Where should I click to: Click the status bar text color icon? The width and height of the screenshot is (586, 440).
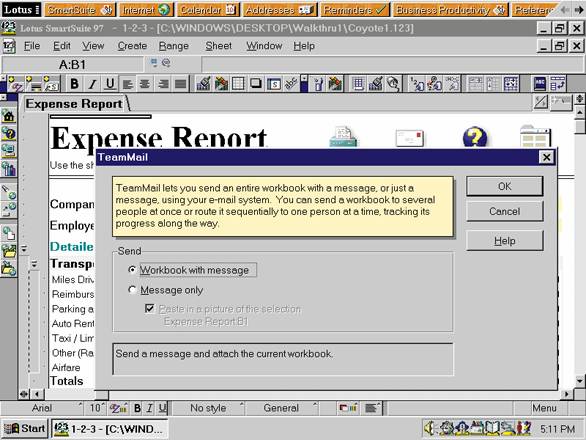pos(118,408)
